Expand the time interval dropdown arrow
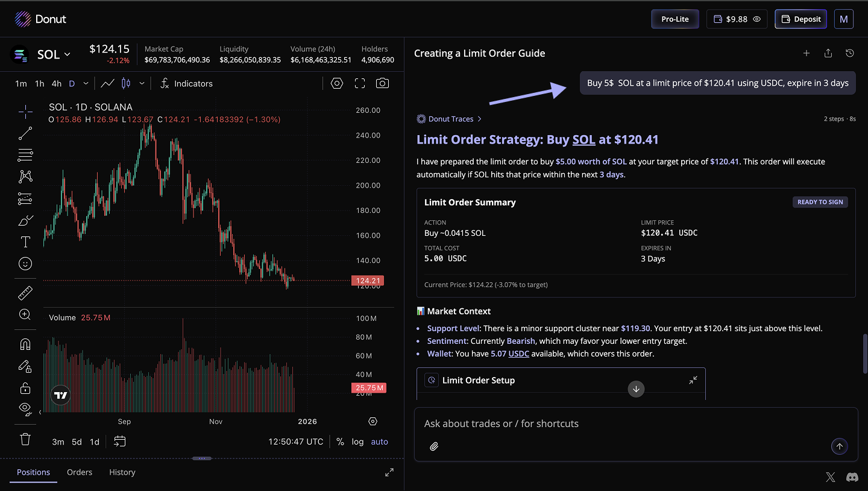Screen dimensions: 868x491 pyautogui.click(x=86, y=83)
